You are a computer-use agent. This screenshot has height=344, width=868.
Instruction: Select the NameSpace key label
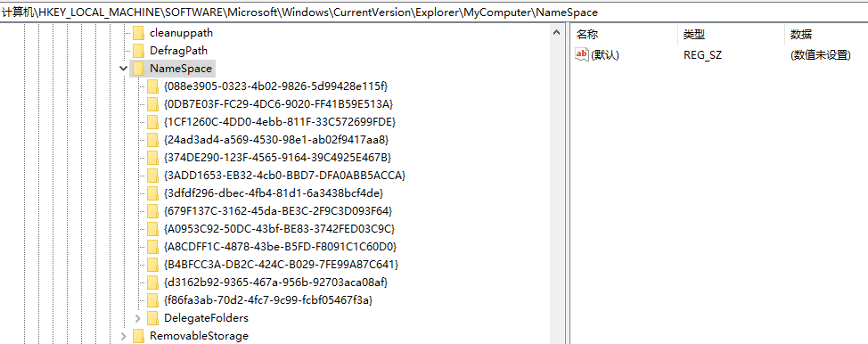coord(181,69)
